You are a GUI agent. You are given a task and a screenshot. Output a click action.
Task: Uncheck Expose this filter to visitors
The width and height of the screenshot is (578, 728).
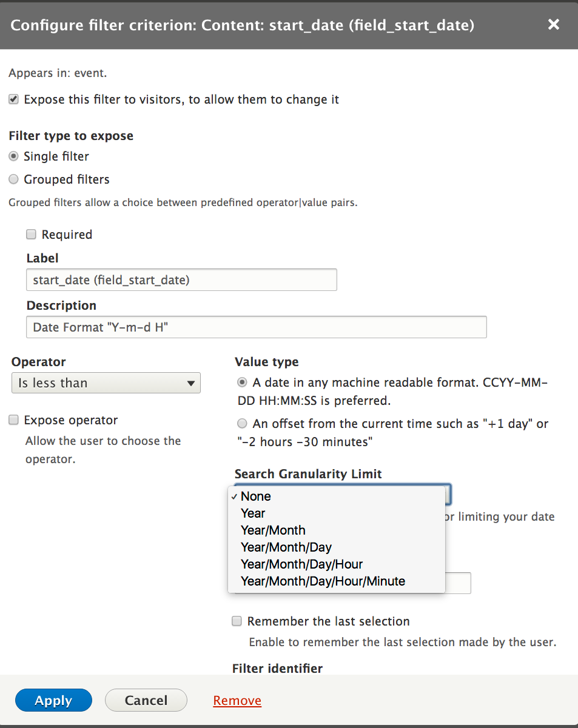(x=13, y=99)
